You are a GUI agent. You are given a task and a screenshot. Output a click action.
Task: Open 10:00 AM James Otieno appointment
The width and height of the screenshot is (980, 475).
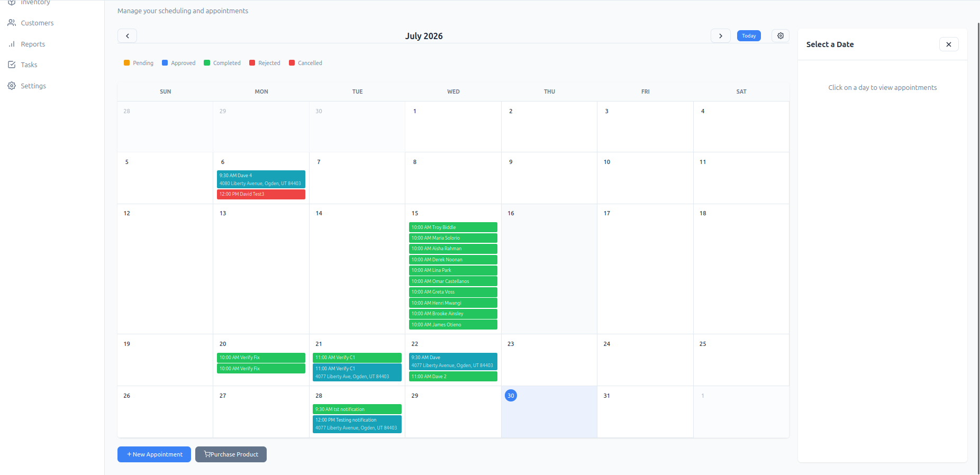[x=453, y=325]
